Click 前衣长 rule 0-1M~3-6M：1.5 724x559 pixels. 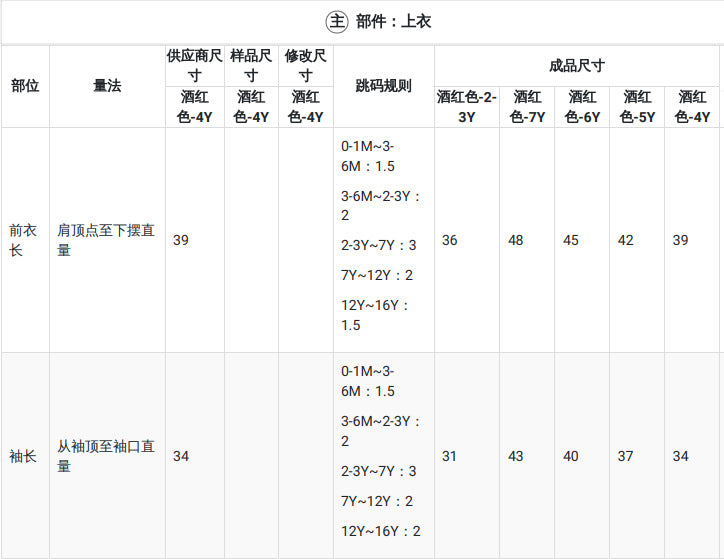(368, 156)
